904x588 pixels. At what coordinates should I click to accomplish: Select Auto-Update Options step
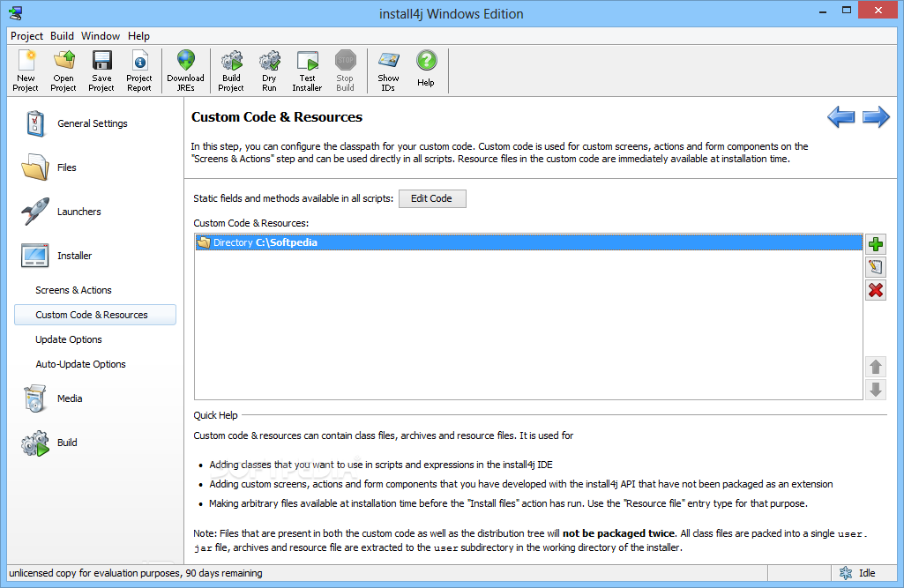81,364
